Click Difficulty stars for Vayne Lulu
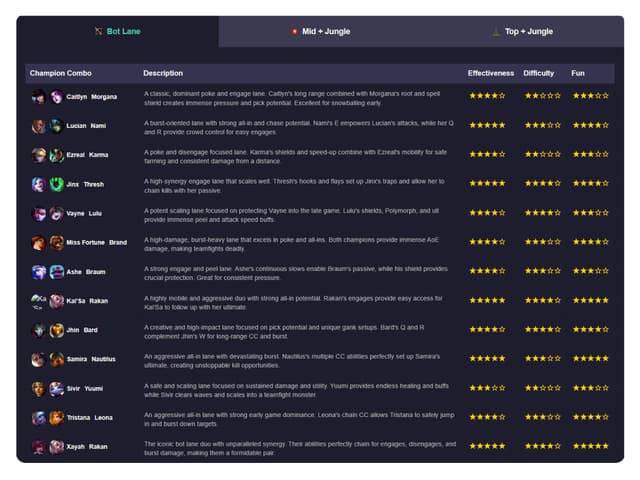The image size is (640, 480). [x=543, y=213]
